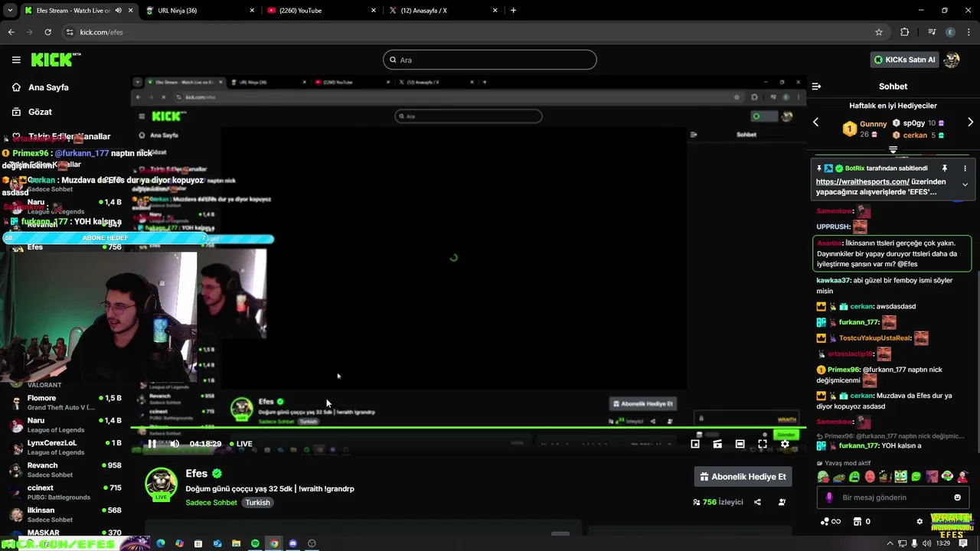Insert the red bald face emote
The image size is (980, 551).
[870, 477]
